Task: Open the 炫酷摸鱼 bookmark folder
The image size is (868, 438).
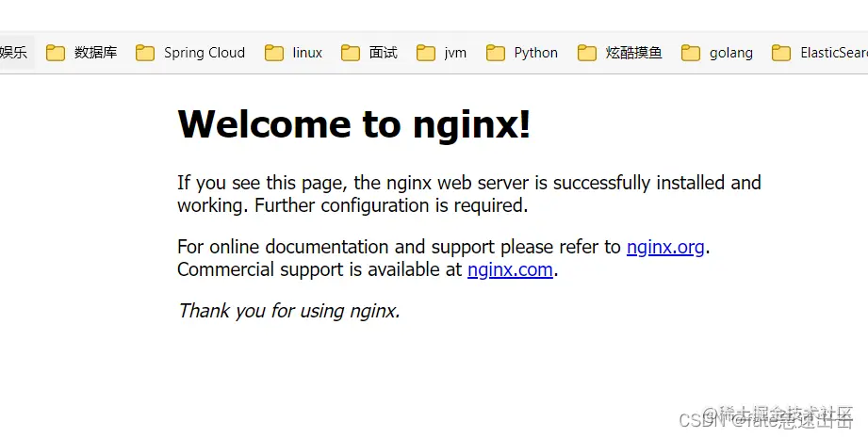Action: click(619, 53)
